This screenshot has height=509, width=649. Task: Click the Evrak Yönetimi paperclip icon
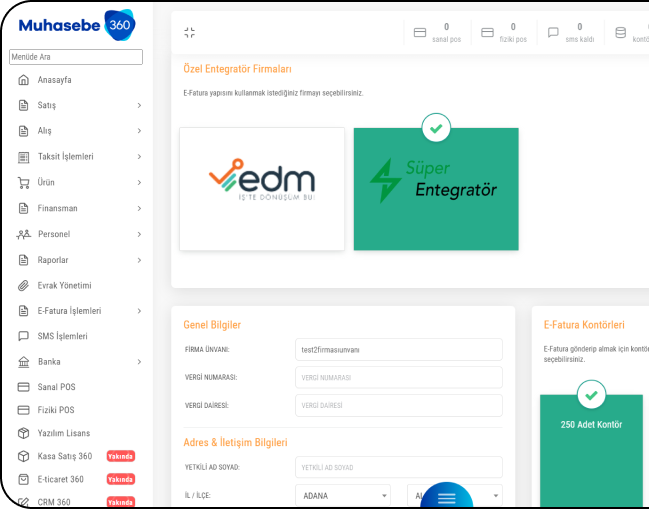coord(24,286)
